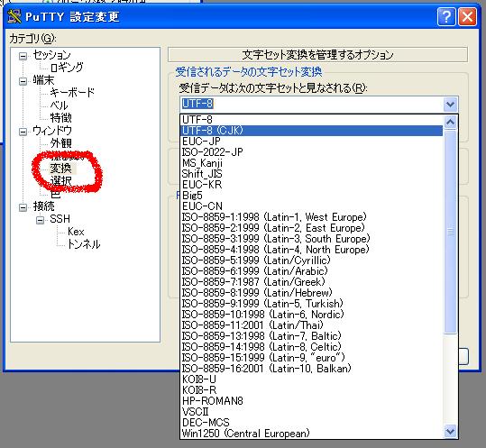Choose ISO-8859-16:2001 Latin-10 Balkan
486x448 pixels.
pos(311,369)
